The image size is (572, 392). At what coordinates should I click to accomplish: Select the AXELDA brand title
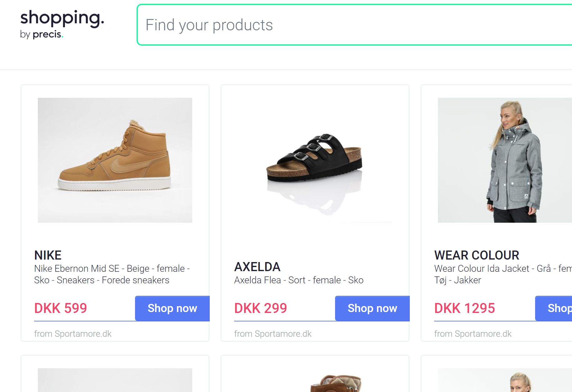(258, 267)
